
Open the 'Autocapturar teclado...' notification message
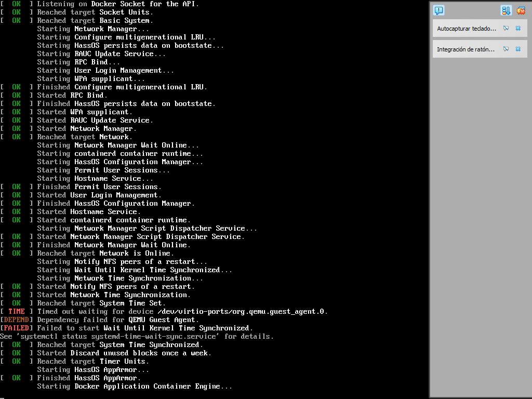(x=467, y=29)
